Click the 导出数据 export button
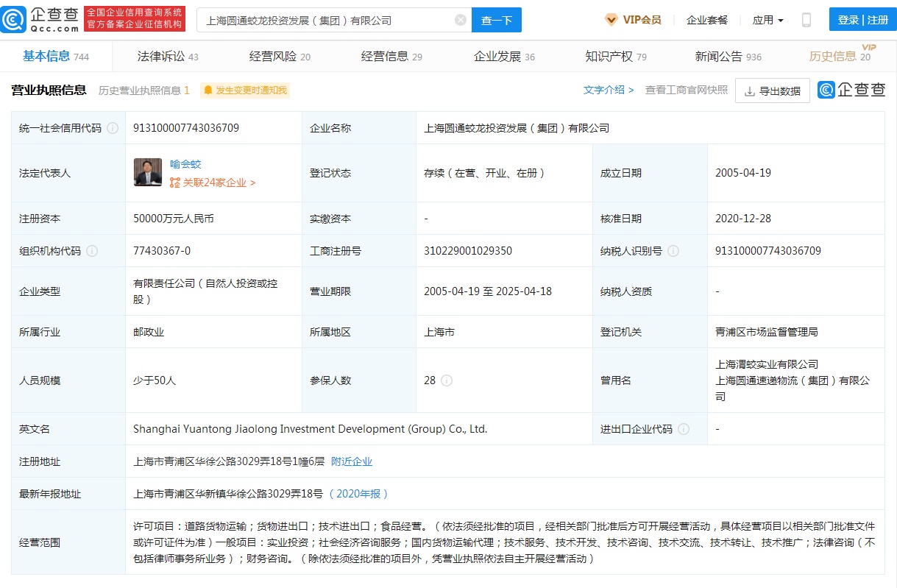Viewport: 897px width, 588px height. point(772,91)
